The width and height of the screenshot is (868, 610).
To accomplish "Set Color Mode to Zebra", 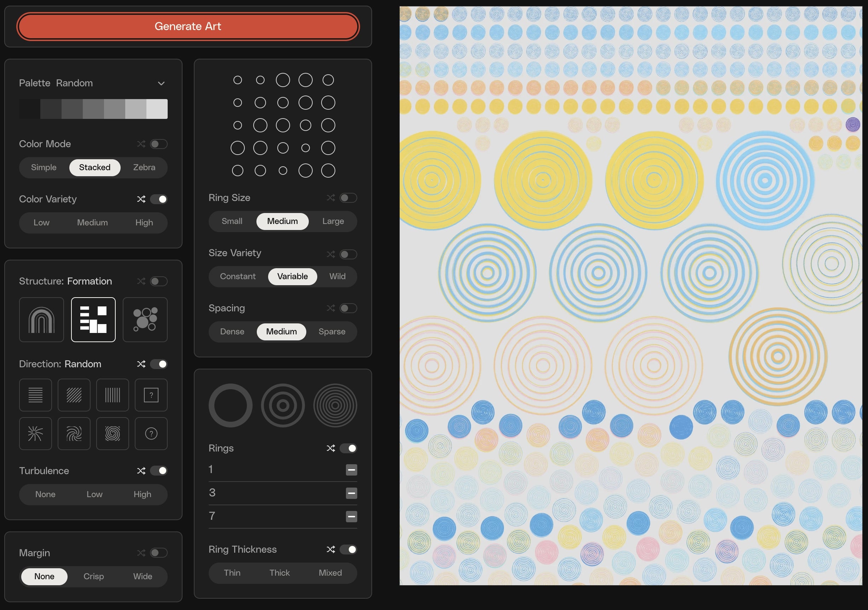I will coord(144,167).
